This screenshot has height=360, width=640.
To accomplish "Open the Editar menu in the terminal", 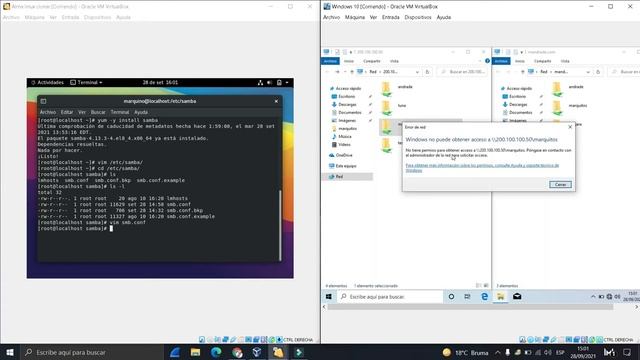I will (67, 112).
